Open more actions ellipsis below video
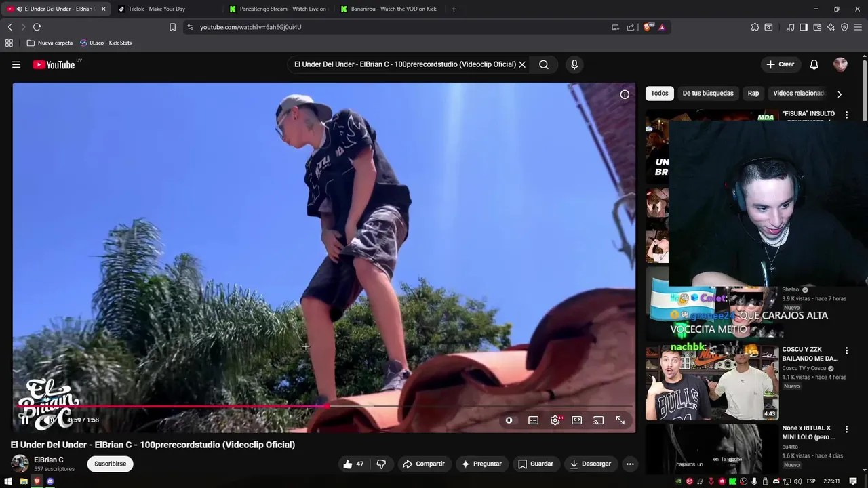The width and height of the screenshot is (868, 488). 630,464
